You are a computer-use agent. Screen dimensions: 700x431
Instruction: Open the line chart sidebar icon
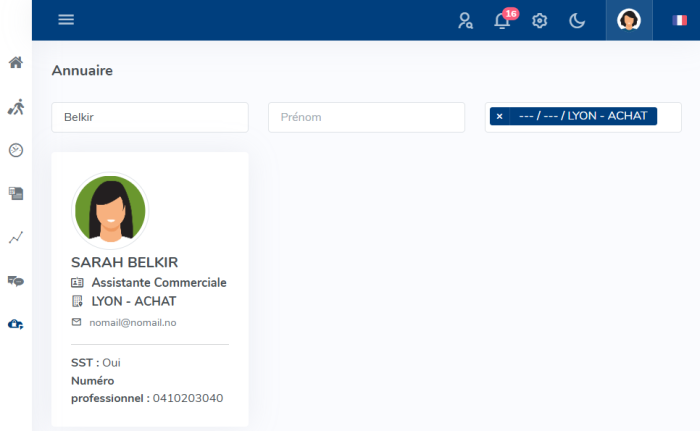tap(15, 237)
